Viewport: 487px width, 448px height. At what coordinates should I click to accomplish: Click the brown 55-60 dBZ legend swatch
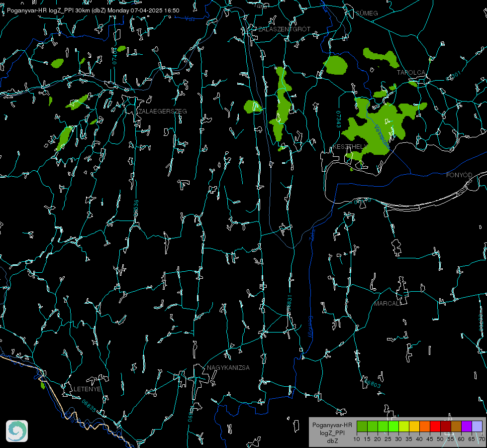456,426
